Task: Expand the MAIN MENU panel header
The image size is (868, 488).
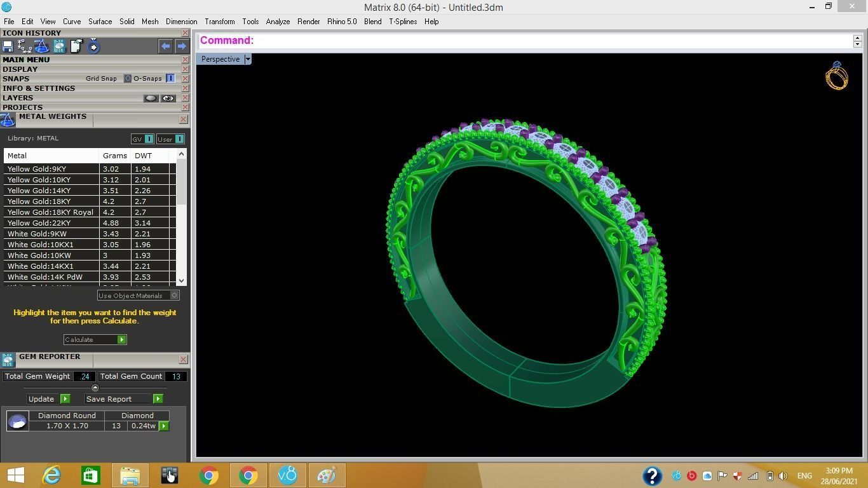Action: click(x=26, y=60)
